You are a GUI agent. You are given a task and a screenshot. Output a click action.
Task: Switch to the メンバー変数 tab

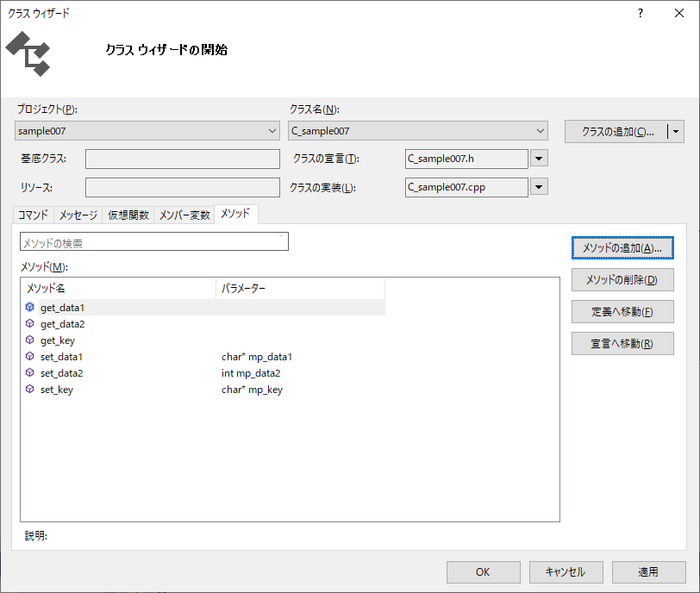coord(184,215)
